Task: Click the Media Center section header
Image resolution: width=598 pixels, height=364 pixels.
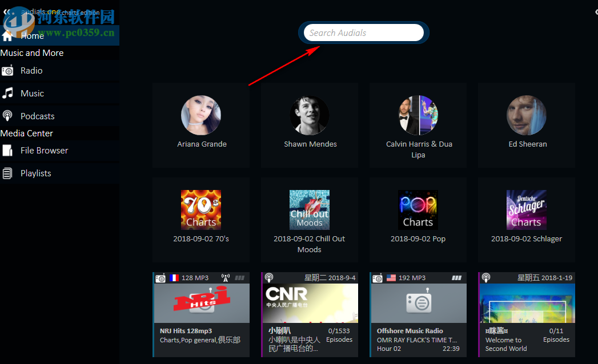Action: click(x=26, y=133)
